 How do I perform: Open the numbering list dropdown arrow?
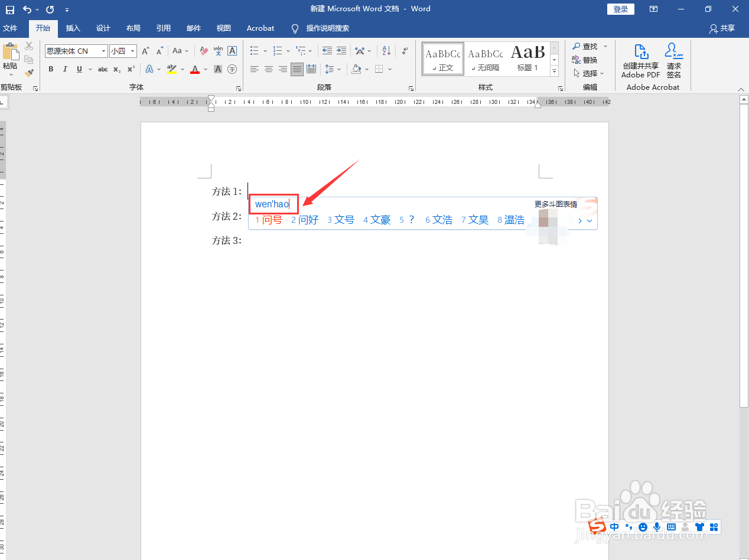(x=288, y=51)
